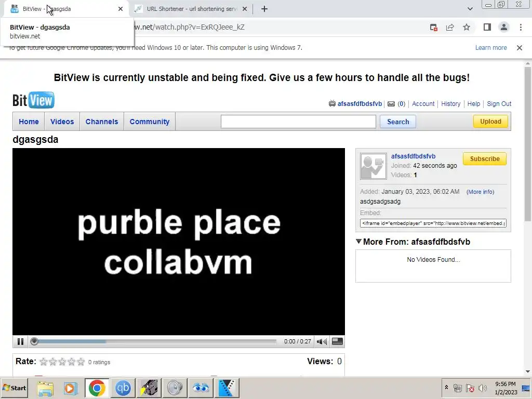Rate the video one star
Screen dimensions: 532x399
44,362
